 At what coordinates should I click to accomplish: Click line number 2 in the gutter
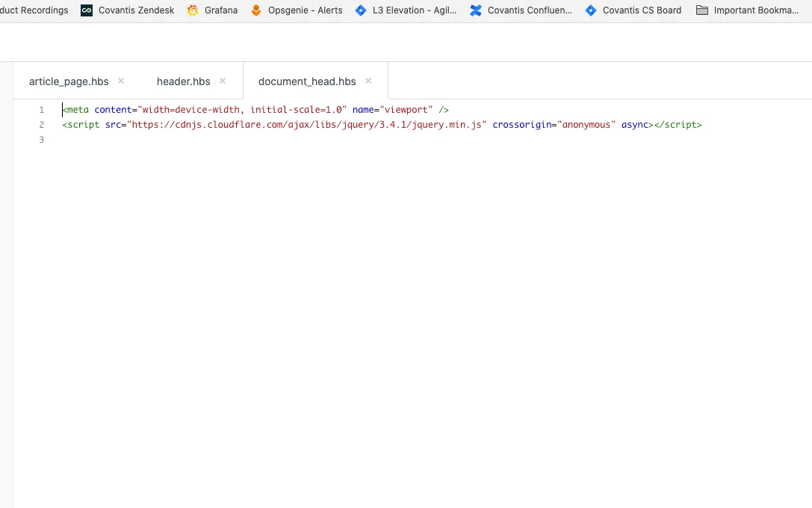[41, 125]
